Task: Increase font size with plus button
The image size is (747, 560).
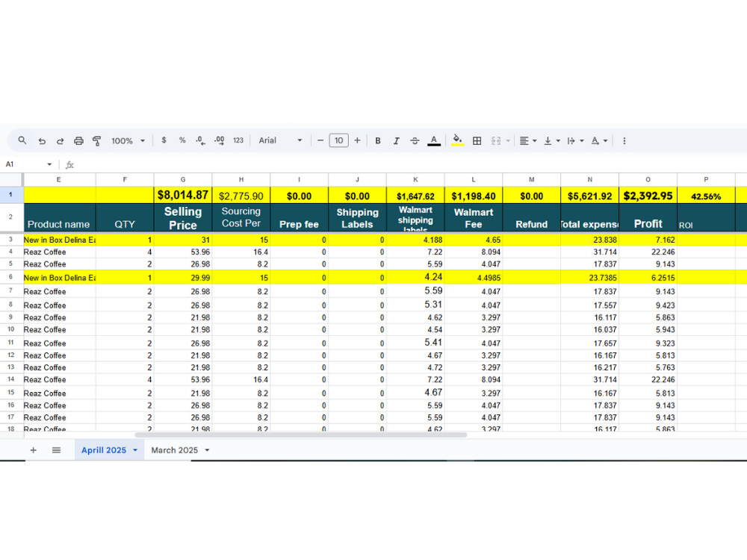Action: 357,140
